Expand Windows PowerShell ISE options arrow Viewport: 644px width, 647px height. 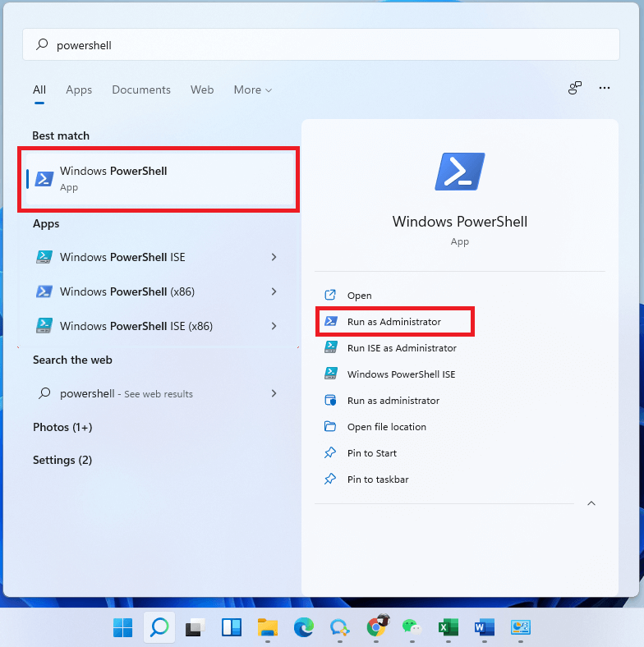pyautogui.click(x=274, y=257)
